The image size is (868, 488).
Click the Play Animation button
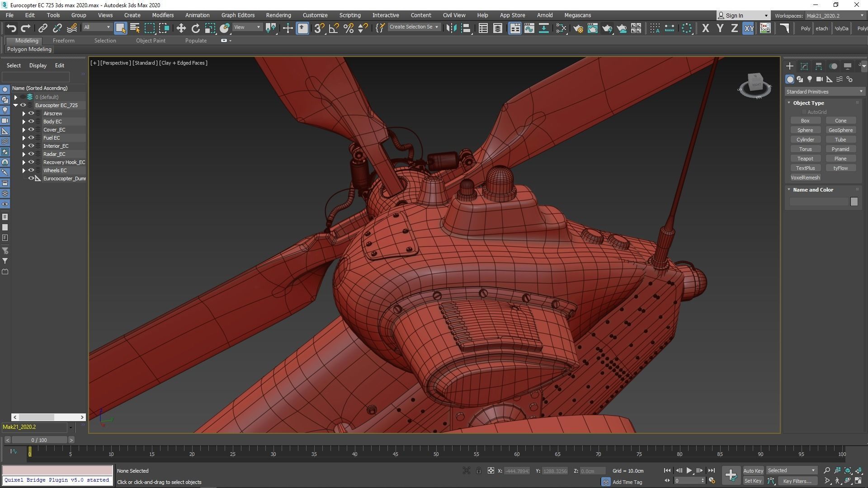click(x=689, y=470)
